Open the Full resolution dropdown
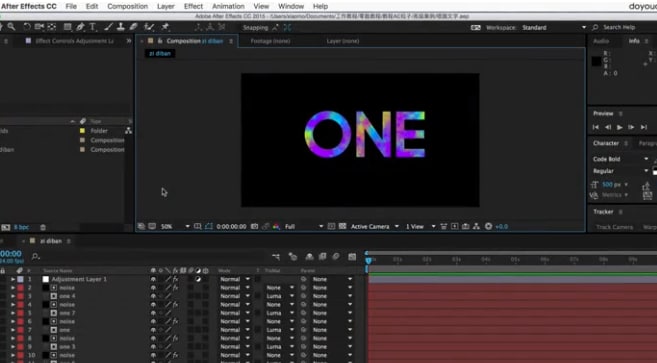 tap(304, 226)
